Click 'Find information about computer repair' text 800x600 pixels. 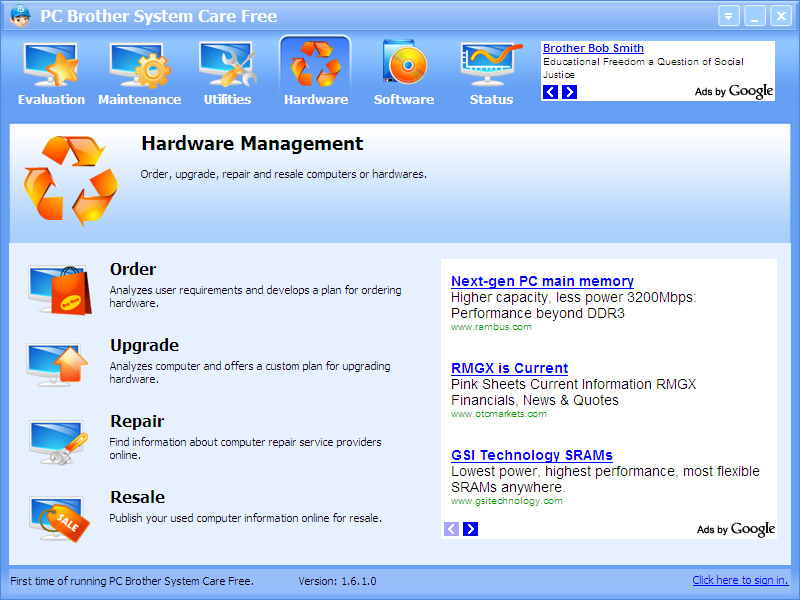tap(245, 448)
